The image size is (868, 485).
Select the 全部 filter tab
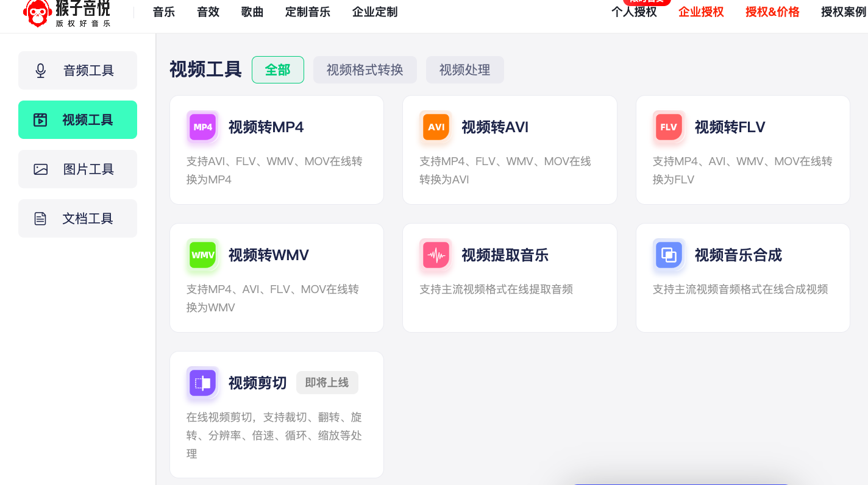278,69
